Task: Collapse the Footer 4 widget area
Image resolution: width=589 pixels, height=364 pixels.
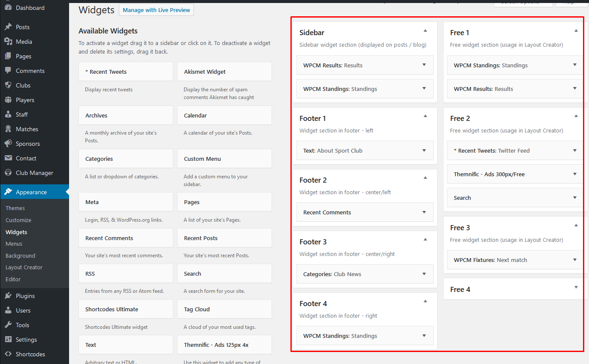Action: click(x=425, y=301)
